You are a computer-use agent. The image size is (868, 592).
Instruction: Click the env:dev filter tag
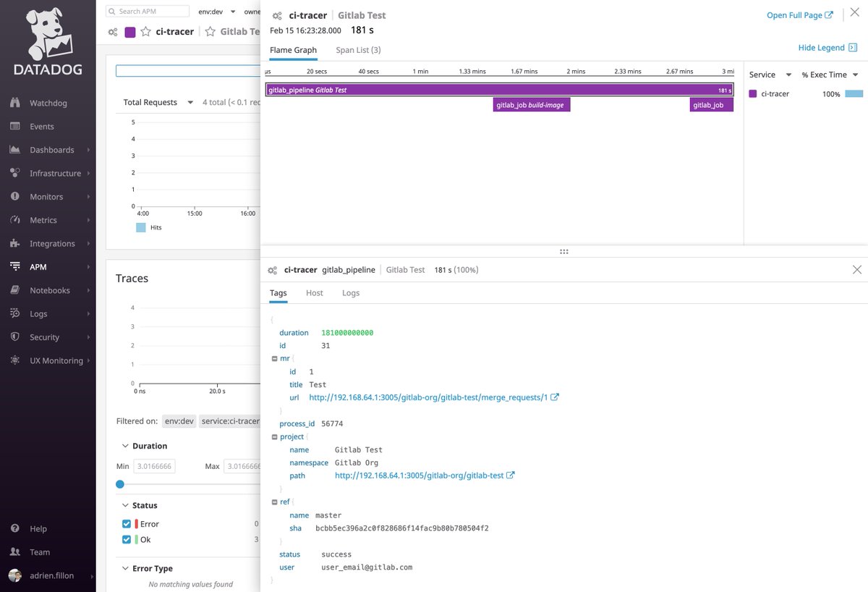point(179,421)
